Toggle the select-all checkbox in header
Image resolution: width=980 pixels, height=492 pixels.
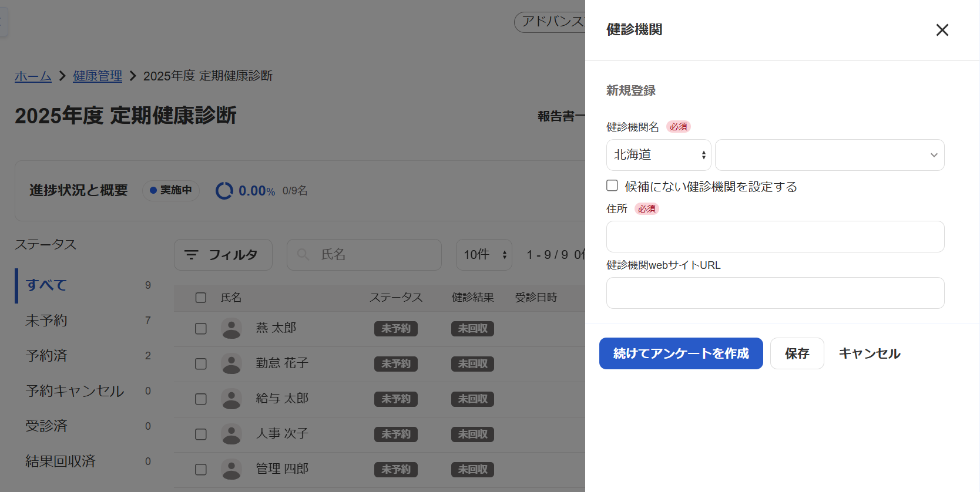pyautogui.click(x=201, y=298)
